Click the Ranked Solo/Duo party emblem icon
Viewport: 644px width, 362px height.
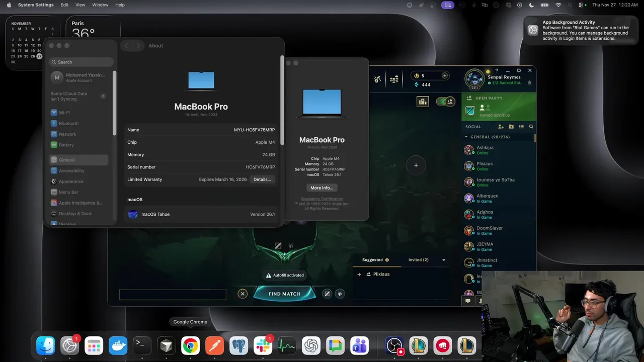tap(470, 111)
